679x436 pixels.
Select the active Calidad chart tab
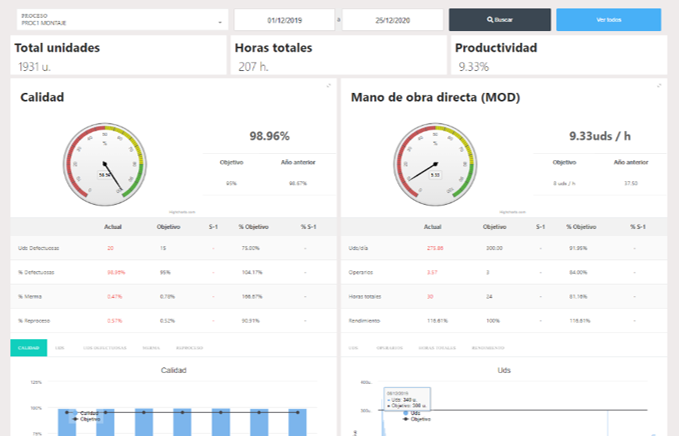28,347
